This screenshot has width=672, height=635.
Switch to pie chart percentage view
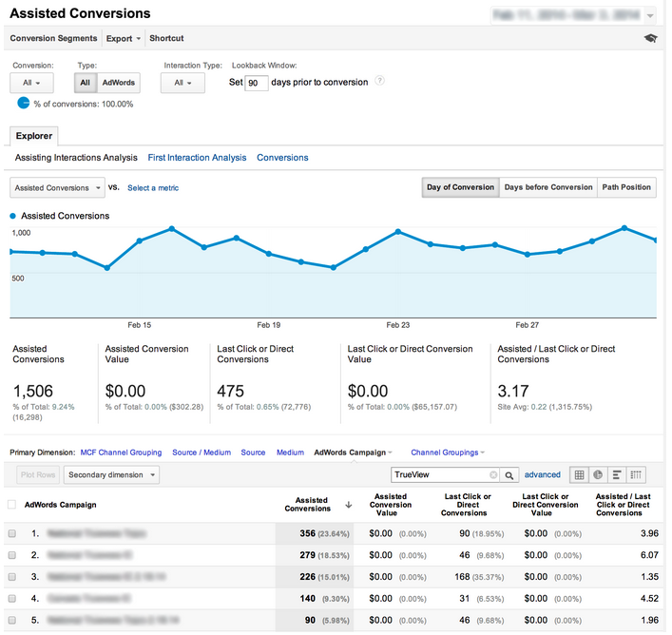tap(599, 474)
